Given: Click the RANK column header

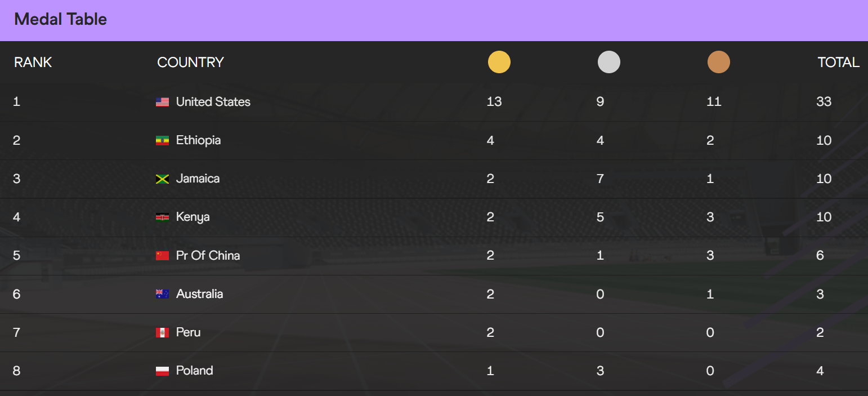Looking at the screenshot, I should pyautogui.click(x=33, y=62).
